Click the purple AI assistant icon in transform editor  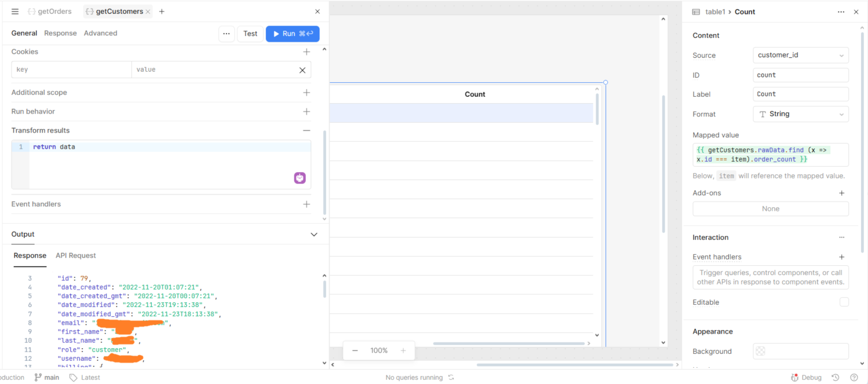300,178
